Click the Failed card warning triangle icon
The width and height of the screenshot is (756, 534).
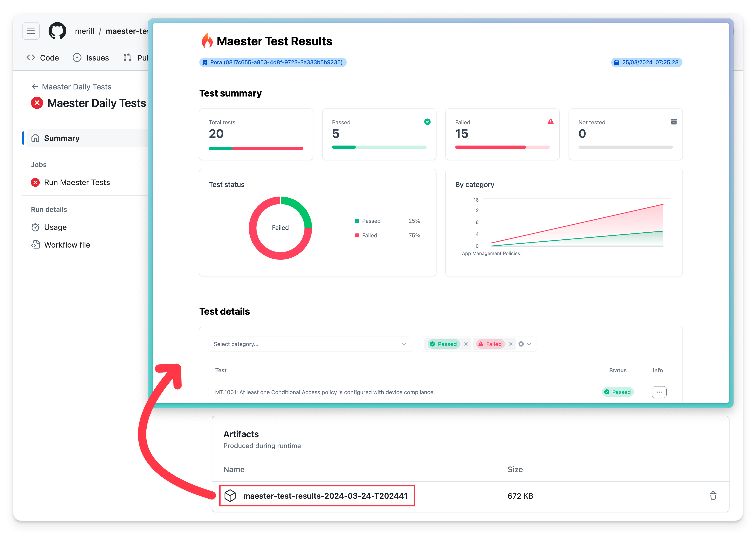click(550, 121)
